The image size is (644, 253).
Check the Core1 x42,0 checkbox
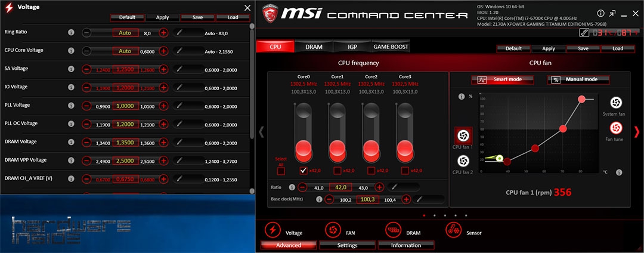[x=337, y=171]
